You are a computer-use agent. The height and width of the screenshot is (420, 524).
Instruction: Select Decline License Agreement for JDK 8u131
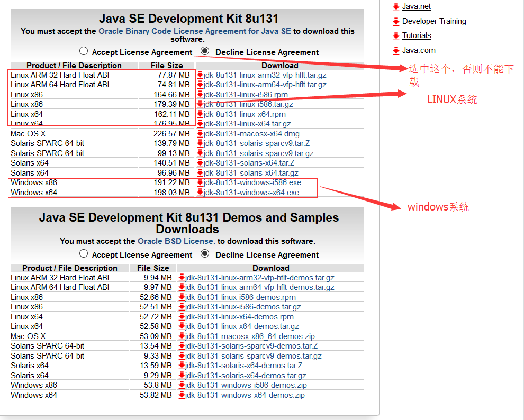[x=205, y=51]
